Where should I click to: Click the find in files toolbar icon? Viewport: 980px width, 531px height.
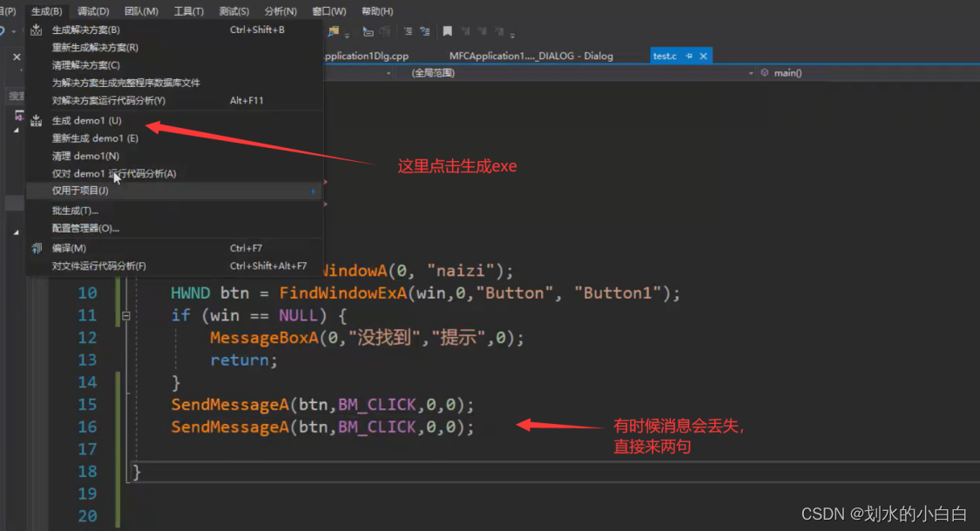tap(334, 31)
